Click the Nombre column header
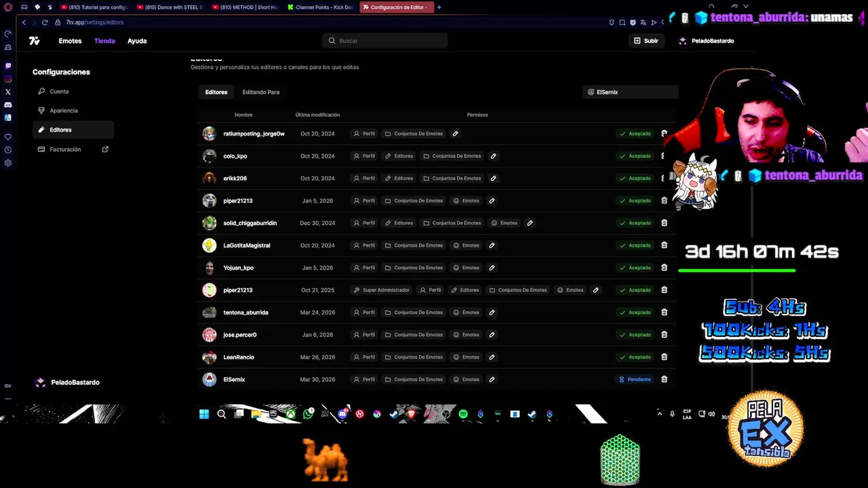 tap(243, 115)
